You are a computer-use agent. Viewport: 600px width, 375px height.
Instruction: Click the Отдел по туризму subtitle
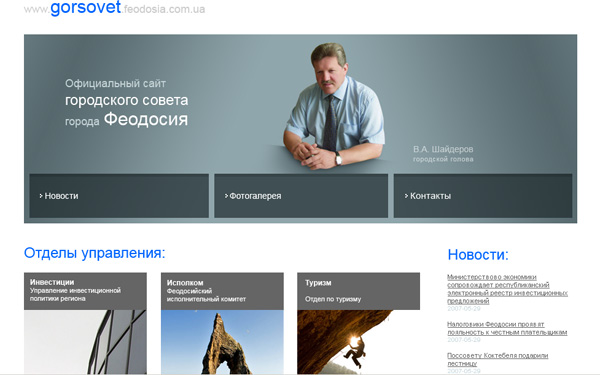coord(333,299)
